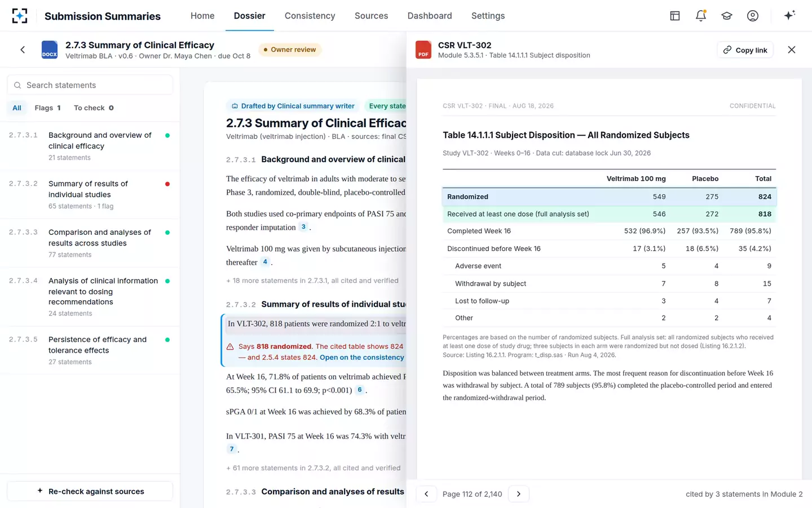Open section 2.7.3.5 Persistence of efficacy

pyautogui.click(x=90, y=351)
